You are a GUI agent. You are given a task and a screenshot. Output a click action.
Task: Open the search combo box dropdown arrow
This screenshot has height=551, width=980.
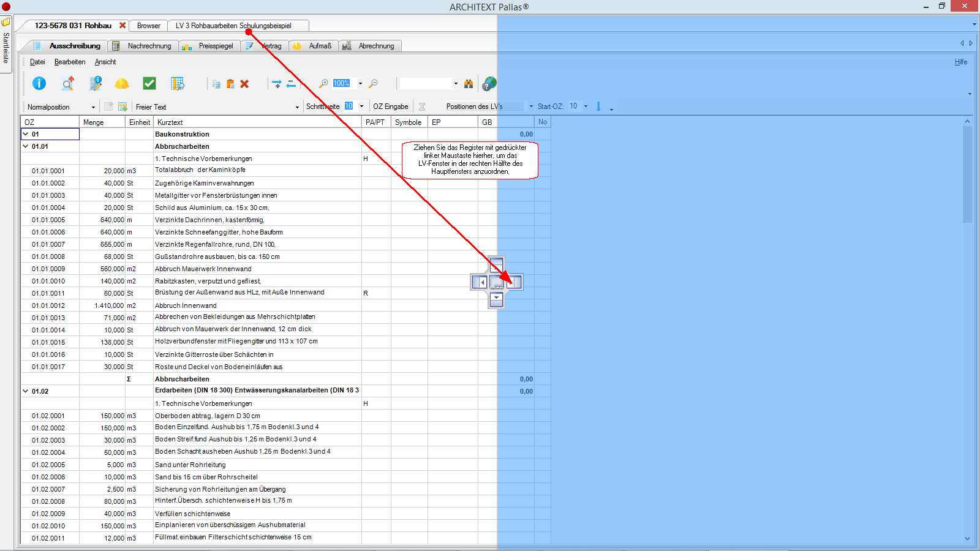(x=456, y=83)
